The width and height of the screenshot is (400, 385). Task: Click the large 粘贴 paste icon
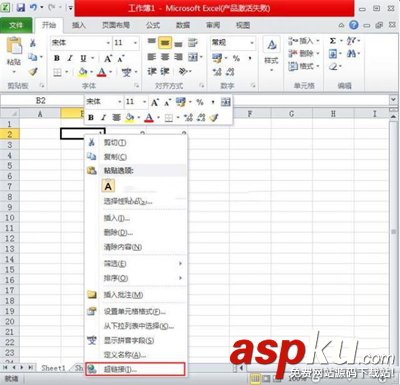pyautogui.click(x=14, y=46)
